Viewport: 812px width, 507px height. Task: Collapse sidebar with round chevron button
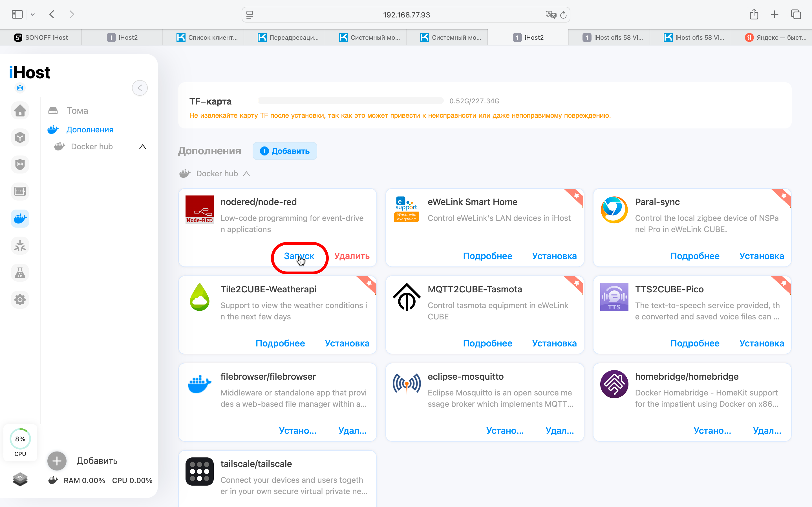[x=140, y=88]
